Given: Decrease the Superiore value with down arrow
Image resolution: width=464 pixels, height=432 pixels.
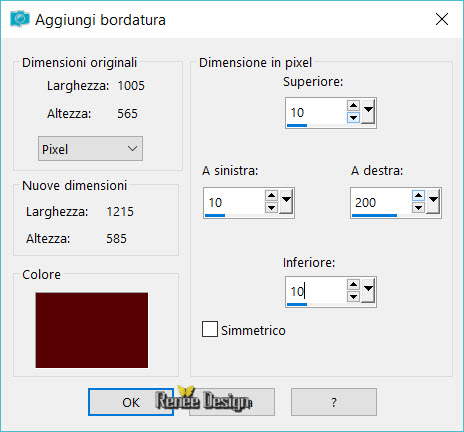Looking at the screenshot, I should click(x=353, y=118).
